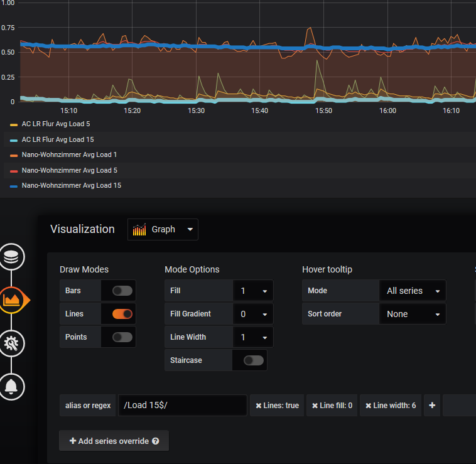Disable the Lines draw mode toggle
This screenshot has width=476, height=464.
[122, 314]
